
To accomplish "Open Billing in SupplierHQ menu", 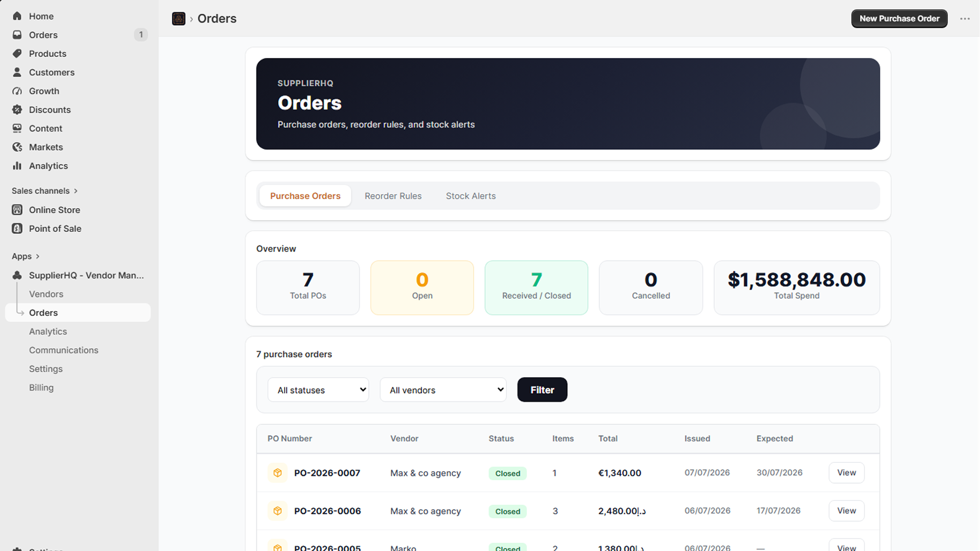I will pos(42,388).
